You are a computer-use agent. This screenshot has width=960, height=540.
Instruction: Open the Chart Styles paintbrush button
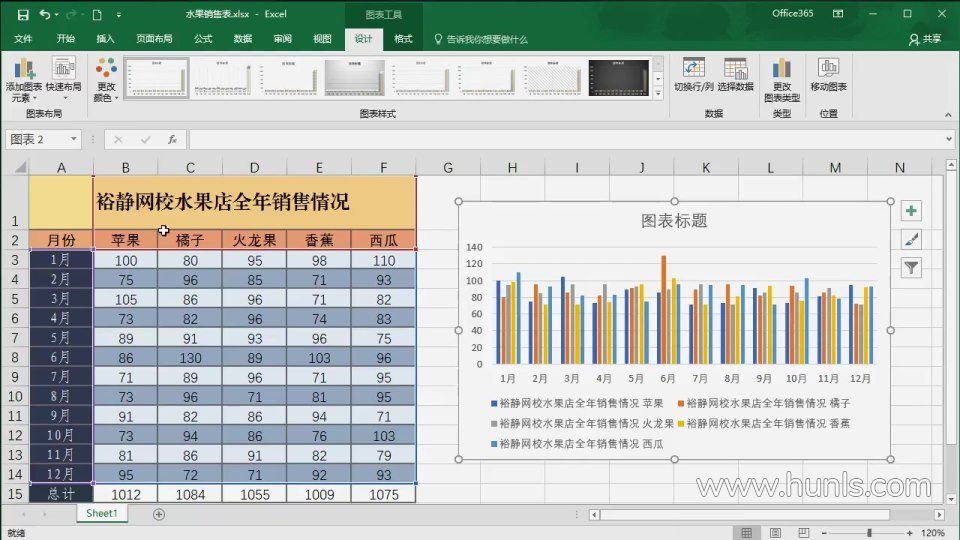point(911,239)
